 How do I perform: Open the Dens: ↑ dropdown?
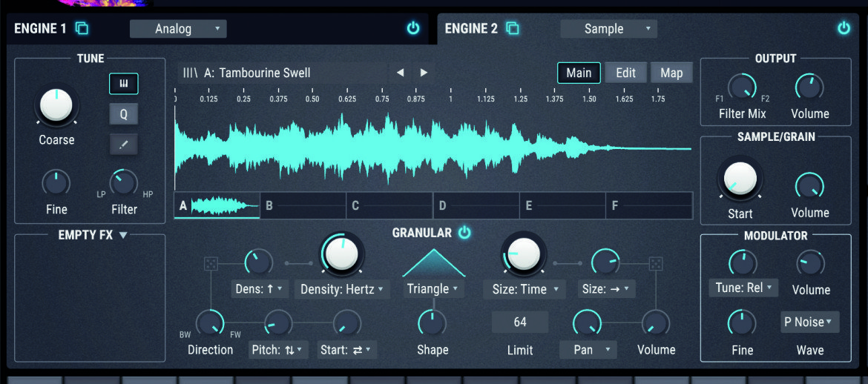[x=260, y=289]
